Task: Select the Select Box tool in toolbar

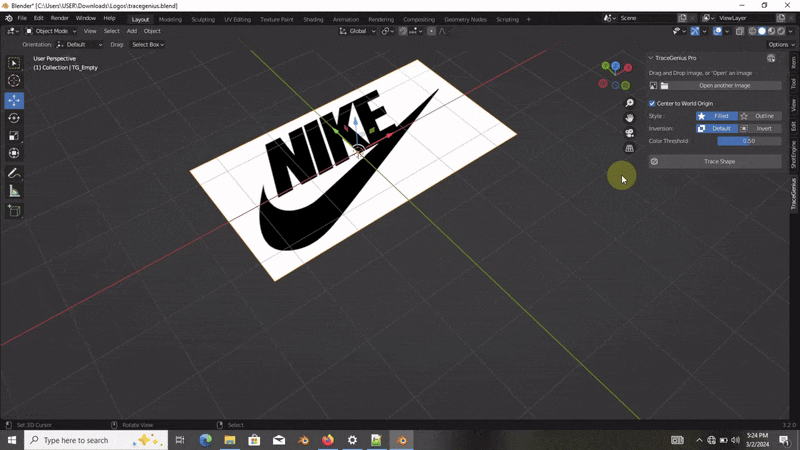Action: pyautogui.click(x=14, y=63)
